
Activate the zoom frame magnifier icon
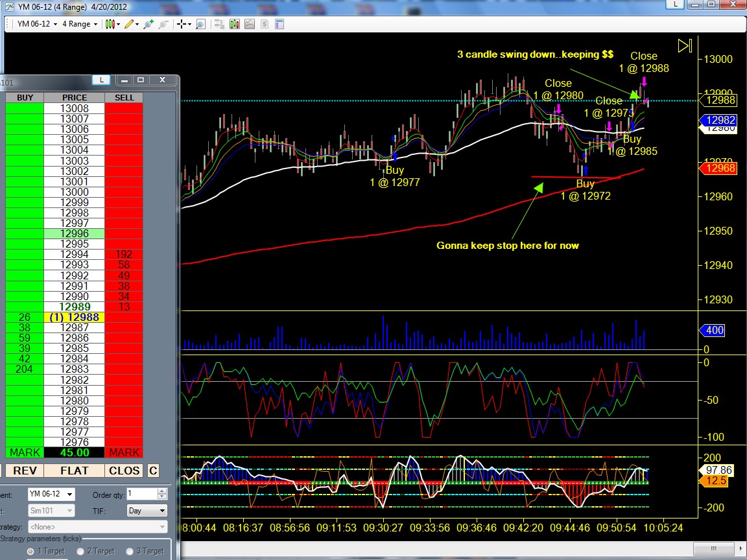click(x=200, y=24)
